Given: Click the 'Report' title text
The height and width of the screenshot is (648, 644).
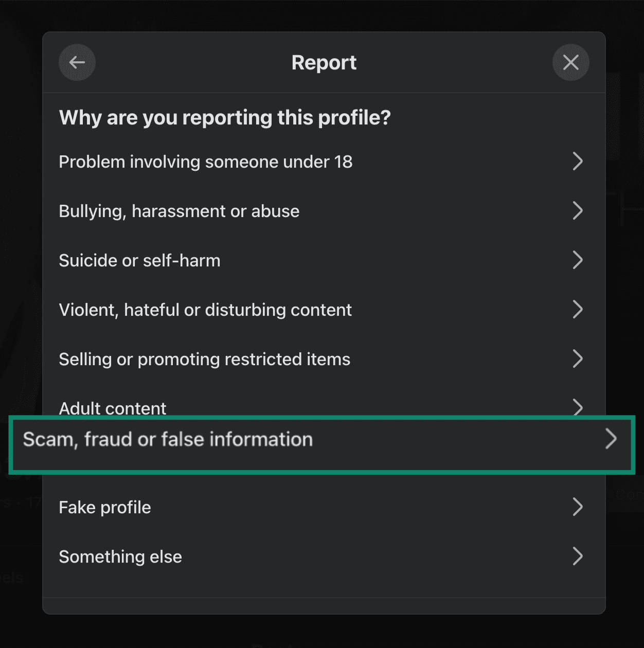Looking at the screenshot, I should [324, 62].
